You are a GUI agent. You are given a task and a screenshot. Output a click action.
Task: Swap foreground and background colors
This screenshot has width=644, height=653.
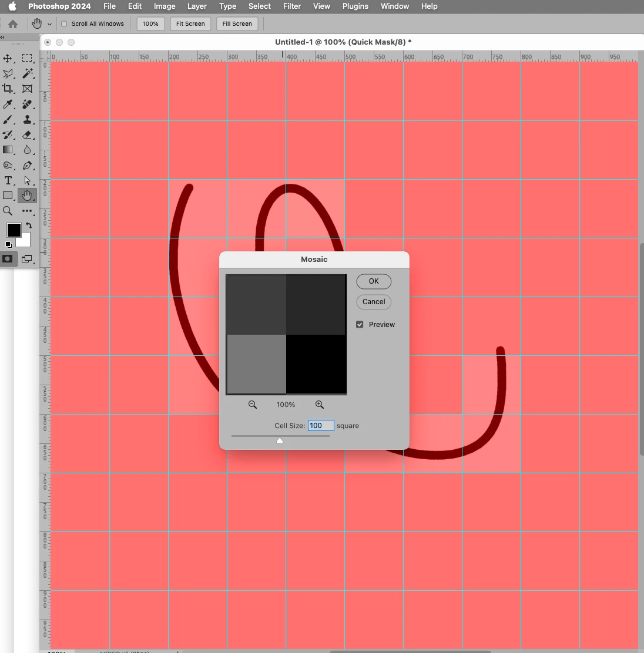tap(29, 225)
